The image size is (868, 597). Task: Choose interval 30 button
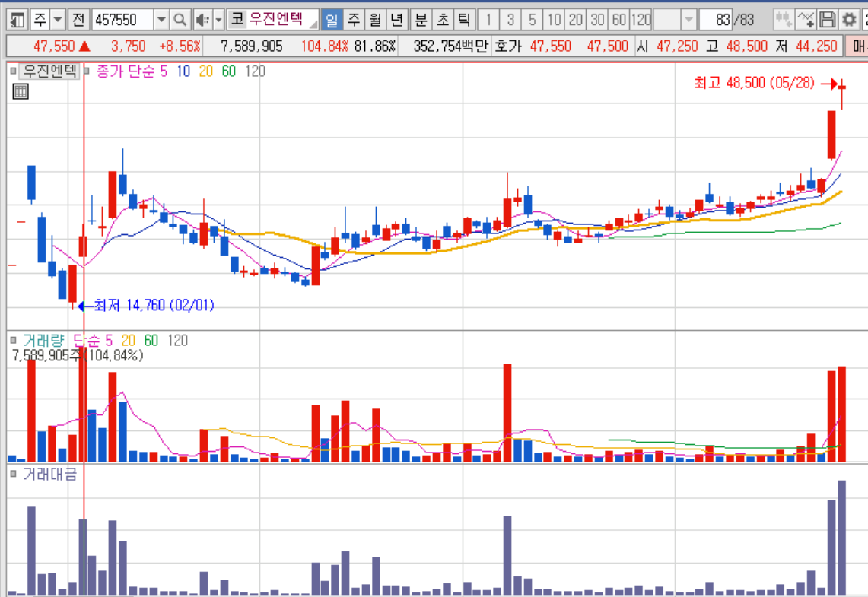tap(597, 21)
